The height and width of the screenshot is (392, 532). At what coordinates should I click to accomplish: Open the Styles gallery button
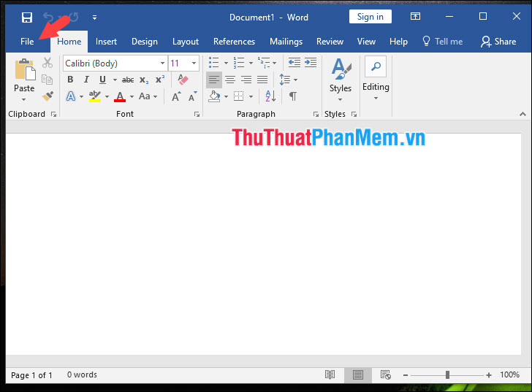point(341,80)
